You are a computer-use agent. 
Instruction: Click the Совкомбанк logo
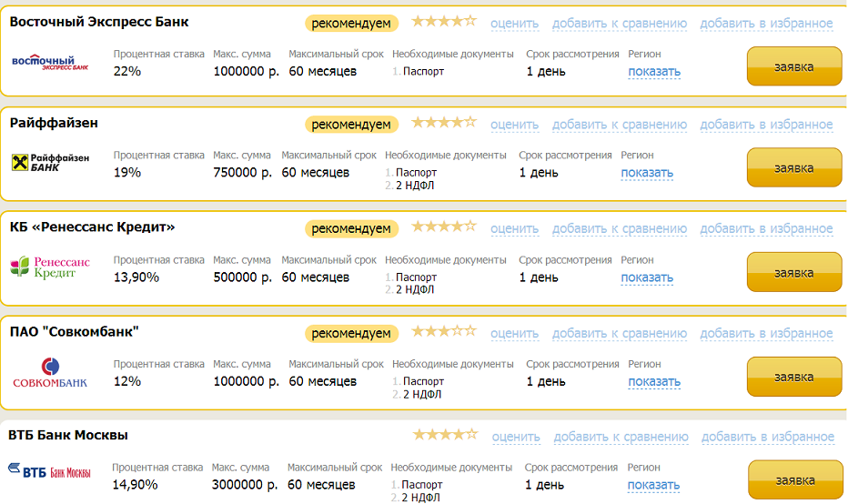pos(50,373)
